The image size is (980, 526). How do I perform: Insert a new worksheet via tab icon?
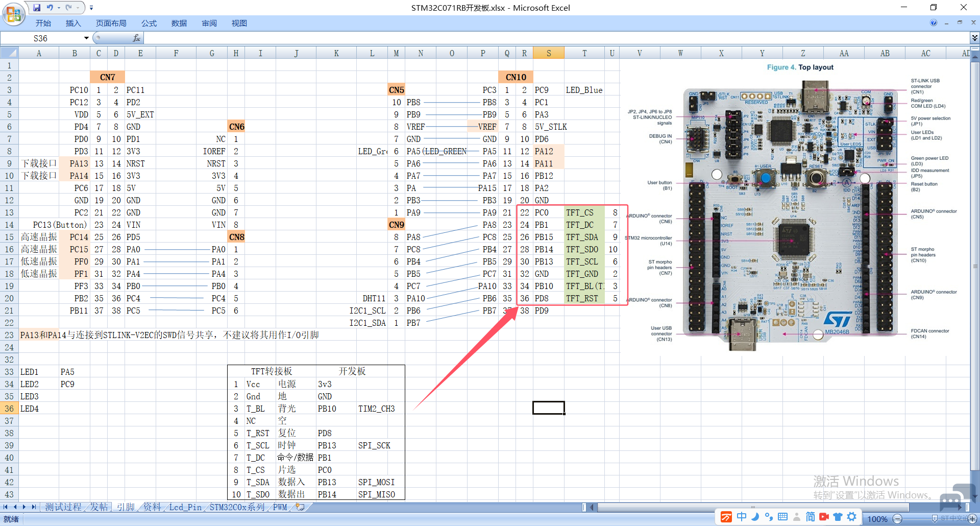(x=300, y=507)
